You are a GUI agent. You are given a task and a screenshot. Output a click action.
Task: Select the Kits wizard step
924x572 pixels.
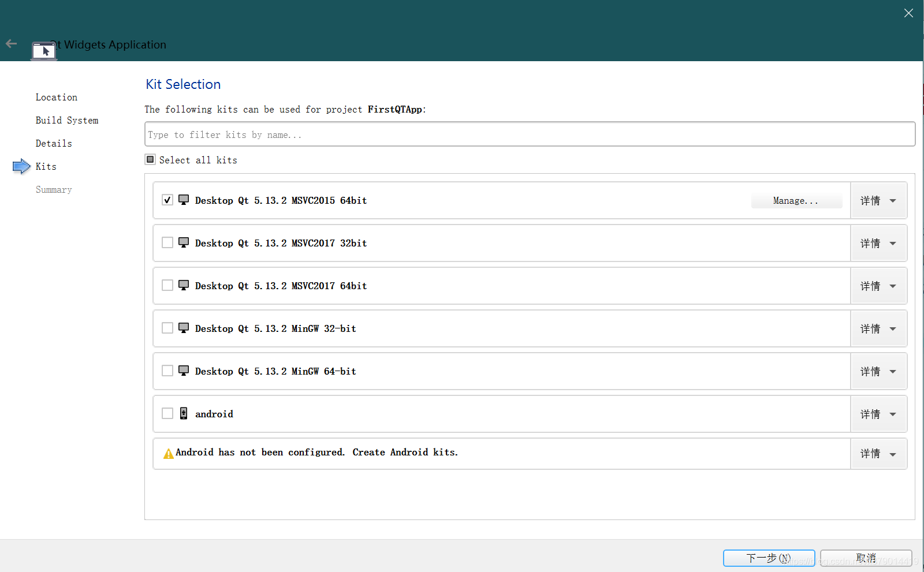[x=46, y=166]
